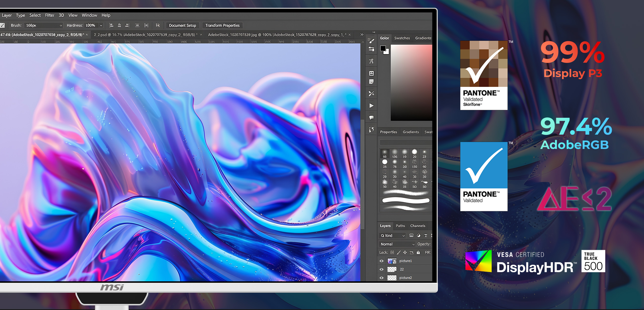Viewport: 644px width, 310px height.
Task: Open the layer Kind filter dropdown
Action: click(x=392, y=236)
